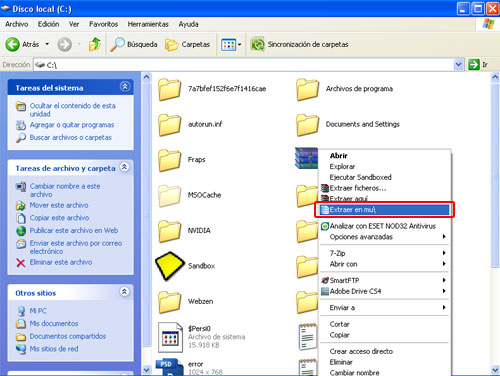
Task: Expand the Dirección address bar dropdown
Action: point(459,64)
